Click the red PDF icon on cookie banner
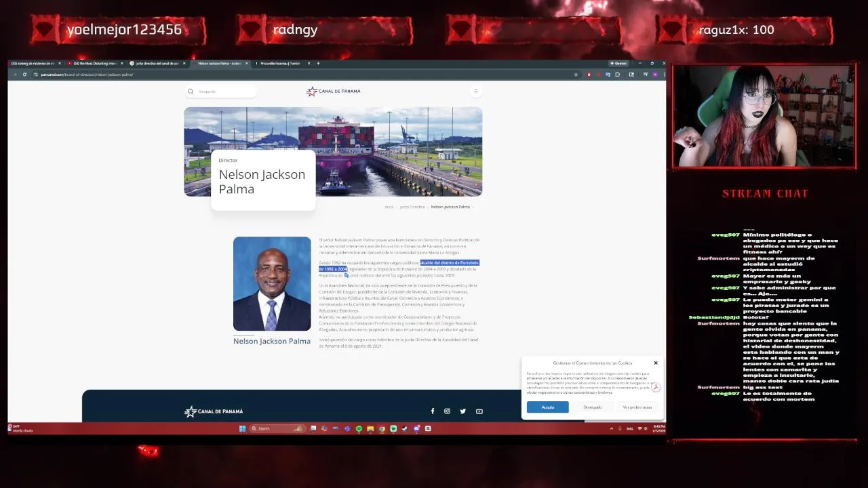The width and height of the screenshot is (868, 488). click(x=656, y=387)
